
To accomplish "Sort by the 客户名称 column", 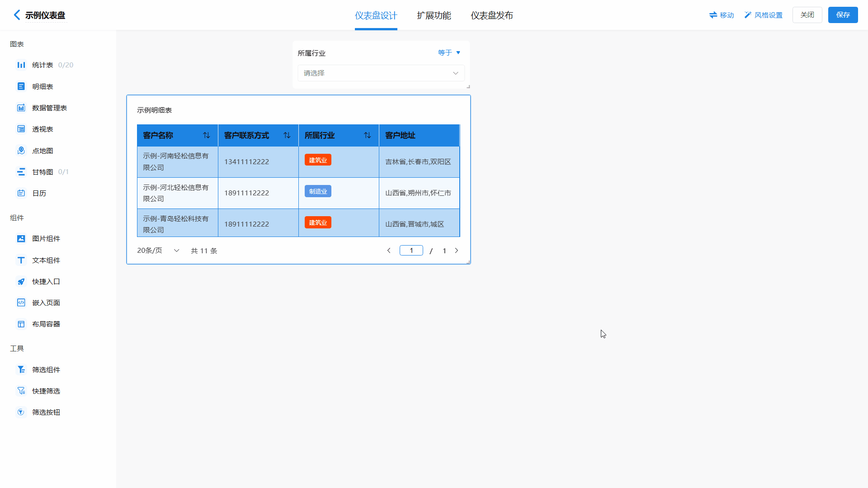I will pyautogui.click(x=207, y=135).
